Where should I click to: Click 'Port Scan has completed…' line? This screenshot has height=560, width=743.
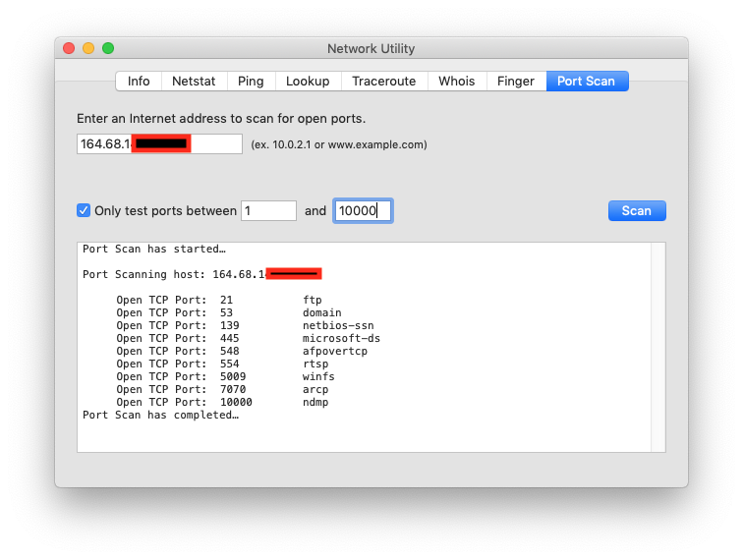pyautogui.click(x=160, y=415)
